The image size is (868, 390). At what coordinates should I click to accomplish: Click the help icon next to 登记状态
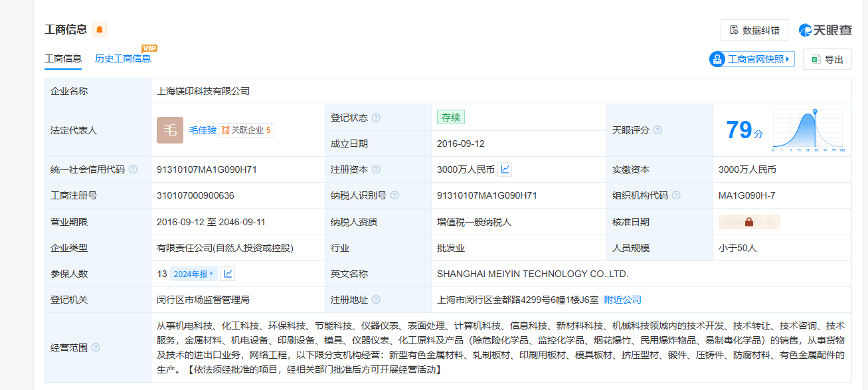(376, 118)
